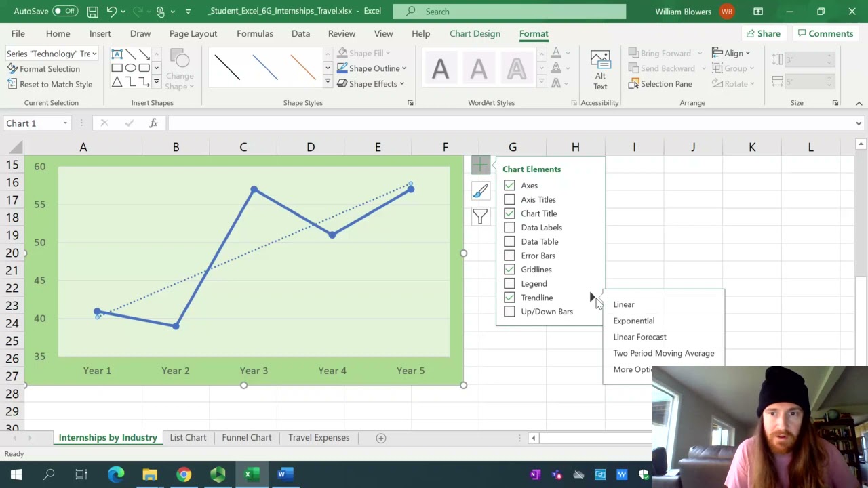Uncheck the Chart Title checkbox
Viewport: 868px width, 488px height.
(x=509, y=213)
